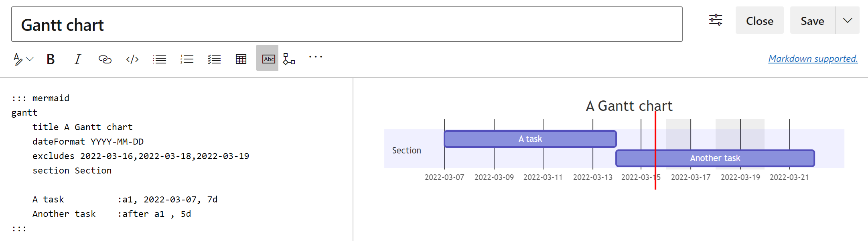
Task: Toggle italic formatting
Action: pos(77,59)
